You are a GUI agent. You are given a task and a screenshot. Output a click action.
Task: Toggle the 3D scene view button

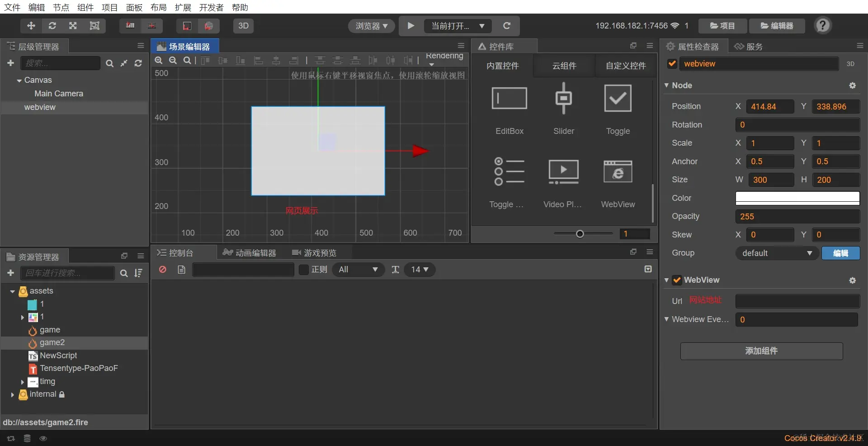pos(243,26)
